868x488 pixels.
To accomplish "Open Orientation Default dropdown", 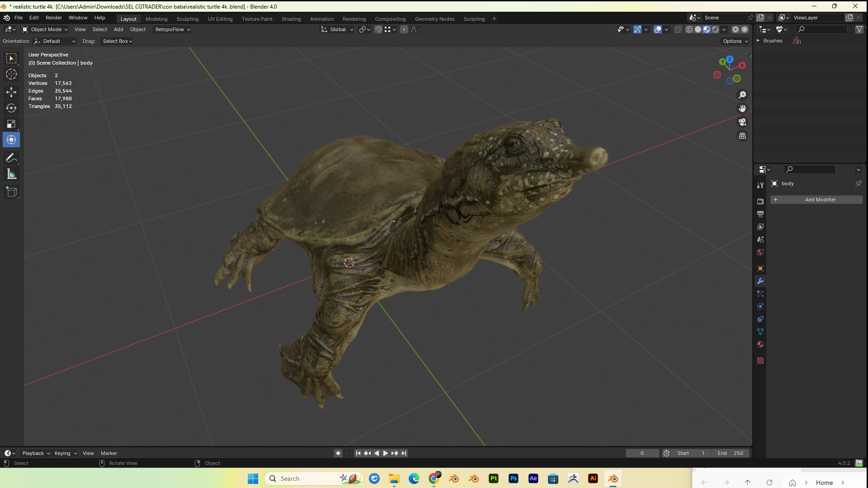I will click(x=55, y=41).
